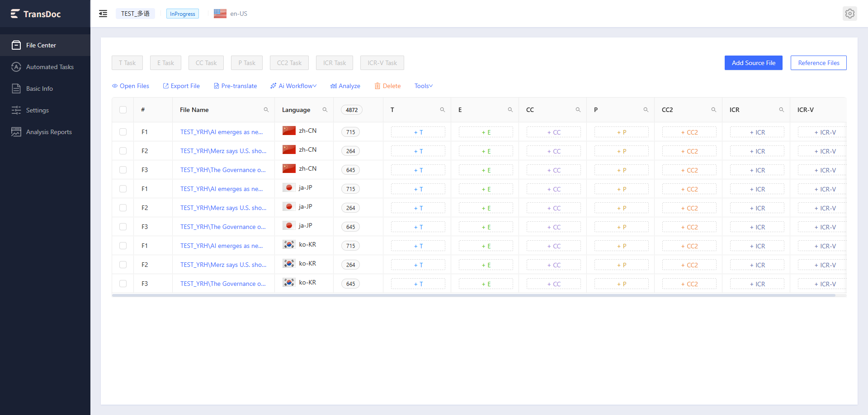Open the zh-CN Merz says U.S. file link
The image size is (868, 415).
(x=223, y=151)
